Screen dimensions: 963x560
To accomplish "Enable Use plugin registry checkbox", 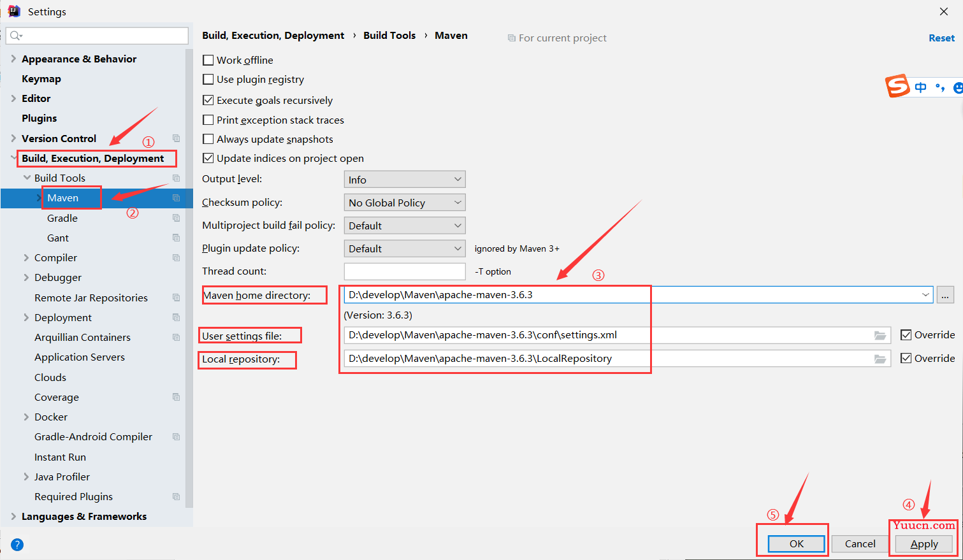I will coord(208,79).
